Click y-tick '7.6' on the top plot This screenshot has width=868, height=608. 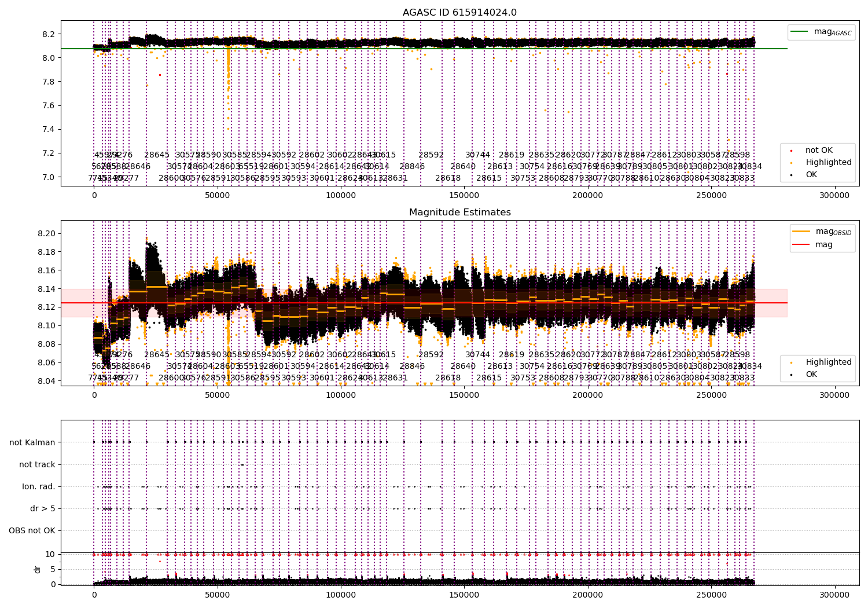point(49,105)
